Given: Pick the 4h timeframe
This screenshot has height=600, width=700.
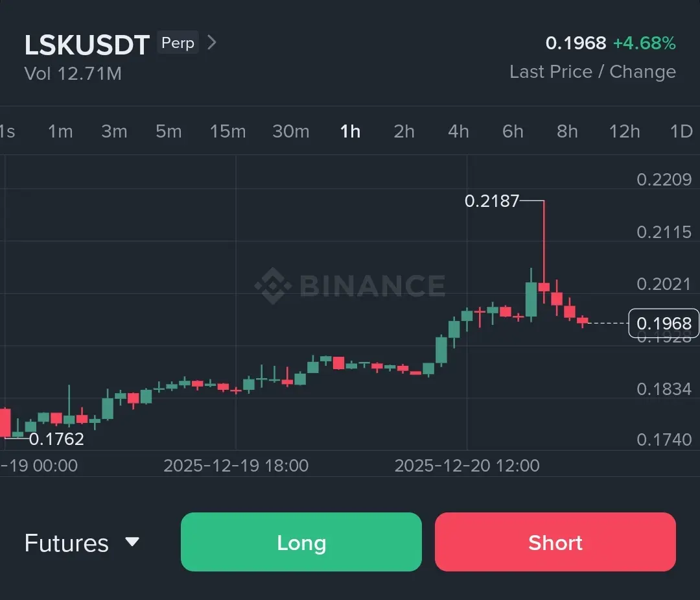Looking at the screenshot, I should [x=458, y=132].
